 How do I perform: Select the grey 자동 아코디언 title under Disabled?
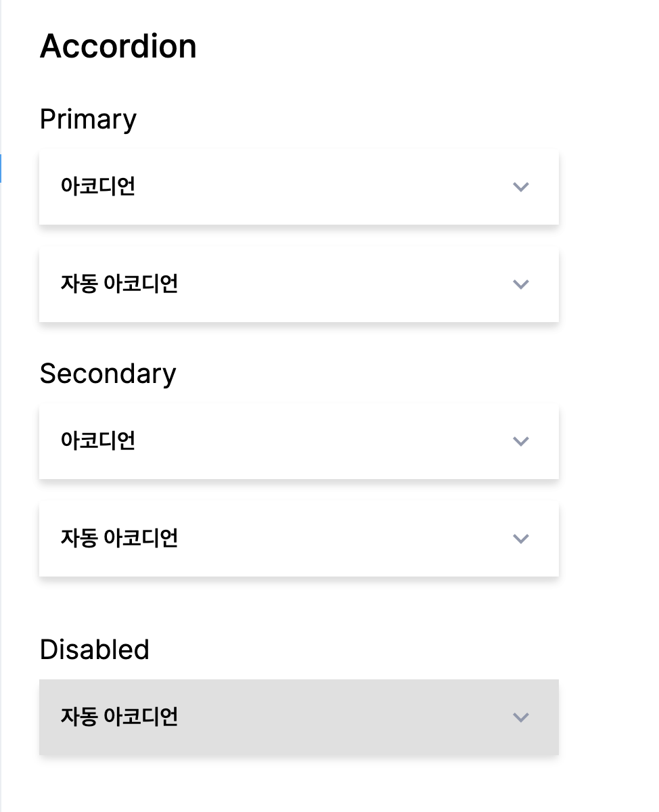pyautogui.click(x=119, y=717)
